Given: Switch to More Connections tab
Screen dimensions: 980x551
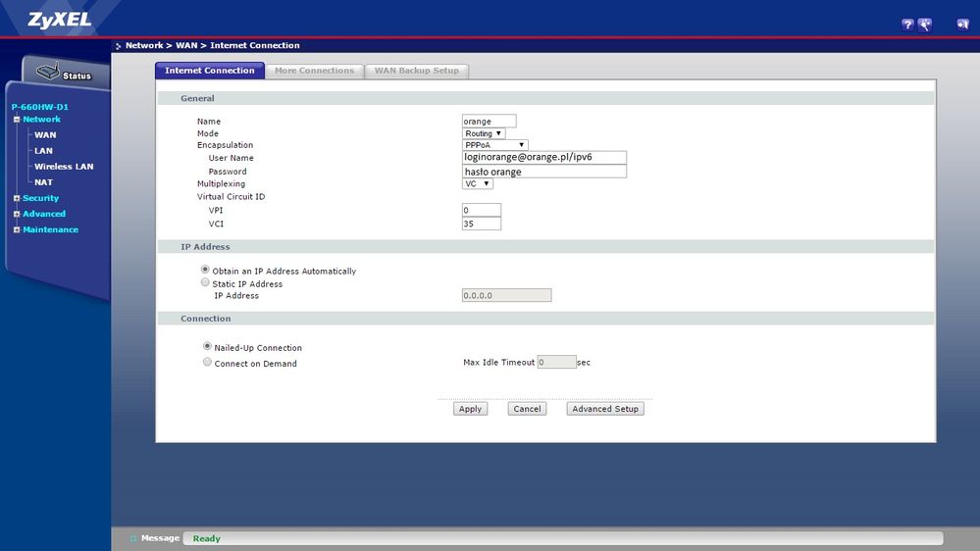Looking at the screenshot, I should (x=314, y=71).
